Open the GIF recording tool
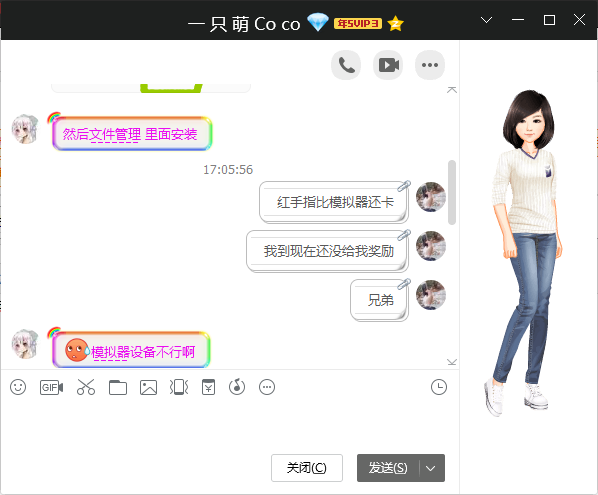 51,387
